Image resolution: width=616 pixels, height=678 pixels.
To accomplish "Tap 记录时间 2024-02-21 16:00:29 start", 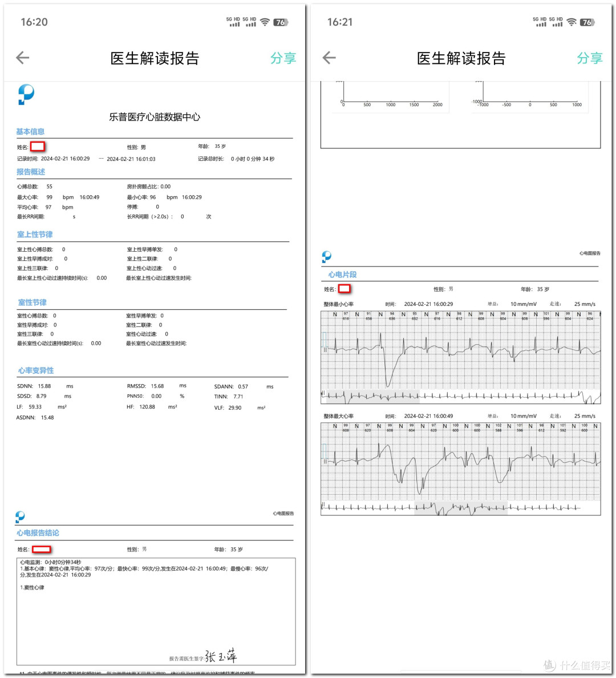I will 53,159.
